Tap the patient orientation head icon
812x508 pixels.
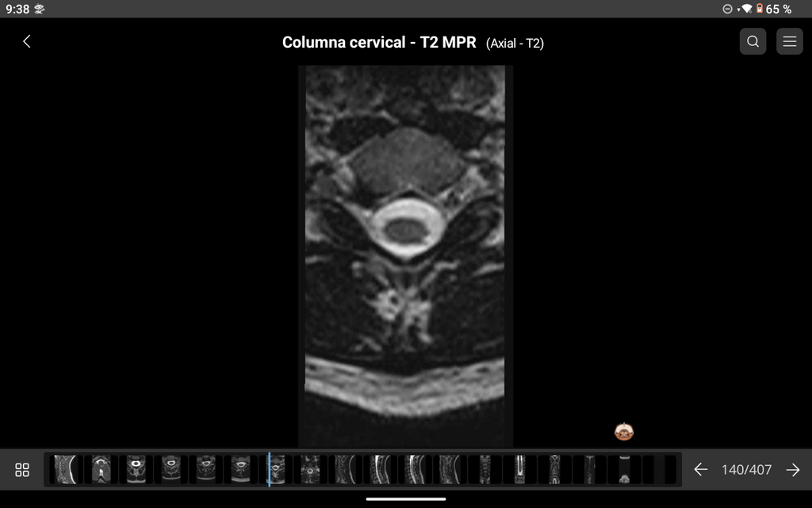(624, 431)
